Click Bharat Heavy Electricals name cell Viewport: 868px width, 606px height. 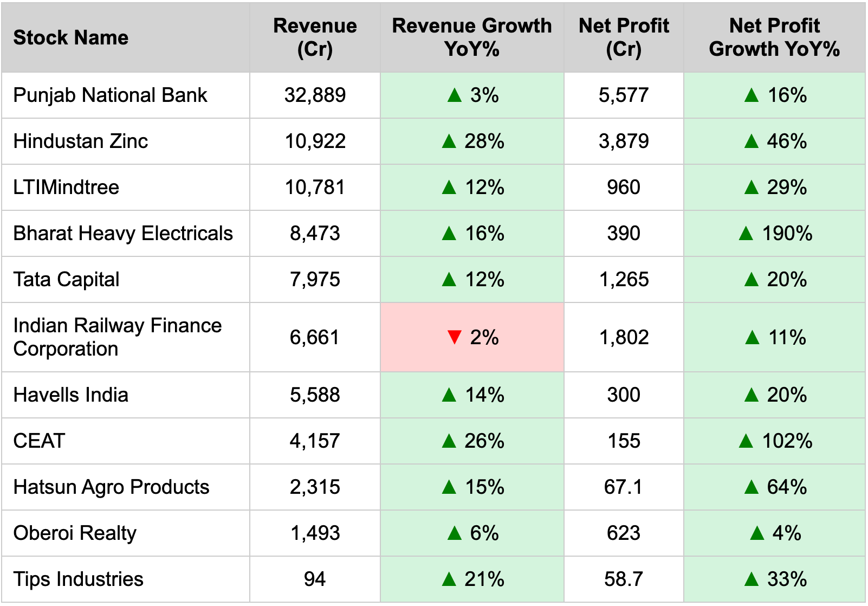126,234
